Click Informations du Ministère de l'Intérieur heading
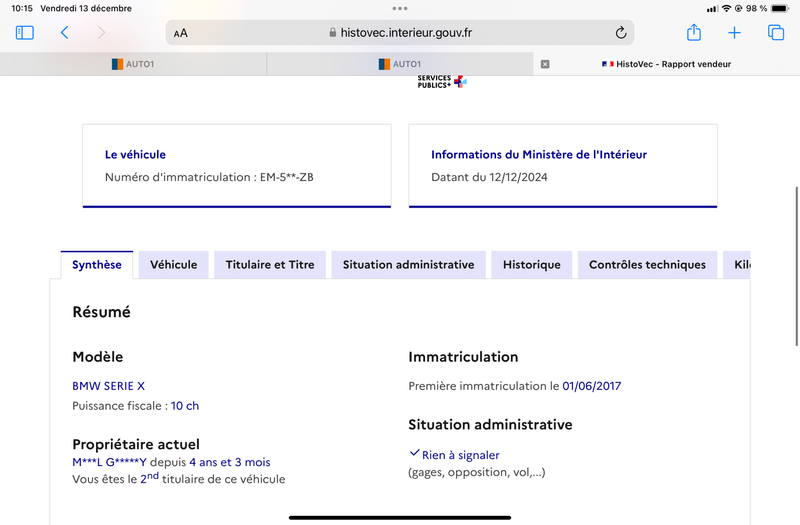800x525 pixels. [x=539, y=155]
